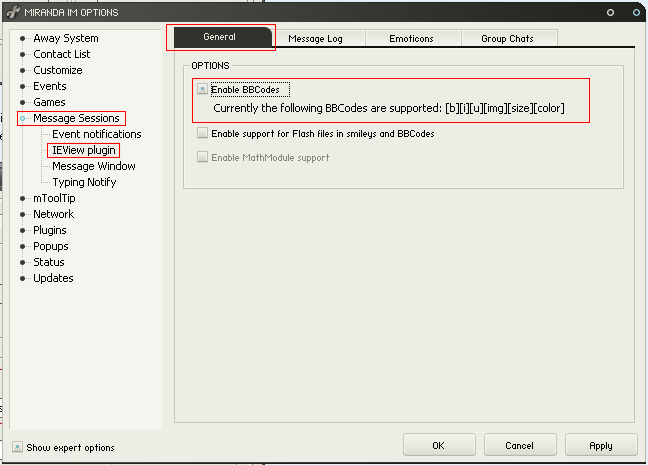This screenshot has width=648, height=465.
Task: Click the Enable MathModule support checkbox
Action: pyautogui.click(x=202, y=157)
